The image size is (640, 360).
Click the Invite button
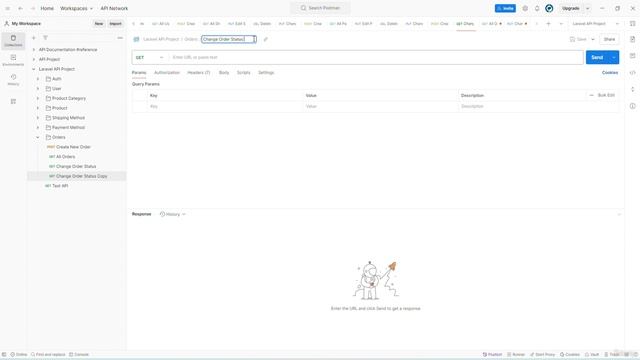coord(505,8)
